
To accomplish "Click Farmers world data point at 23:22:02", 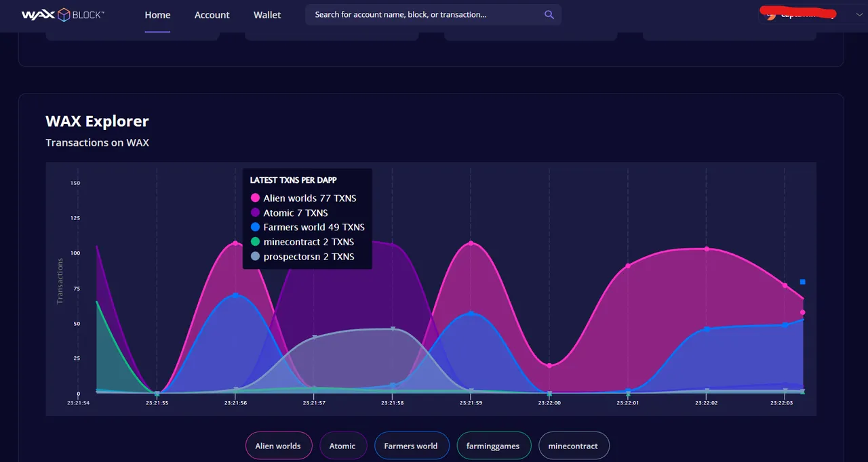I will coord(707,329).
